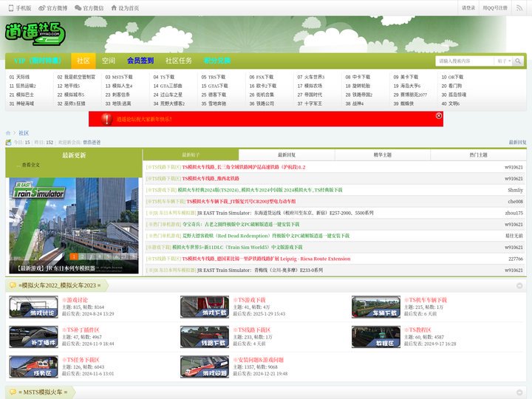
Task: Open the Train Sim World5 post
Action: pos(237,248)
